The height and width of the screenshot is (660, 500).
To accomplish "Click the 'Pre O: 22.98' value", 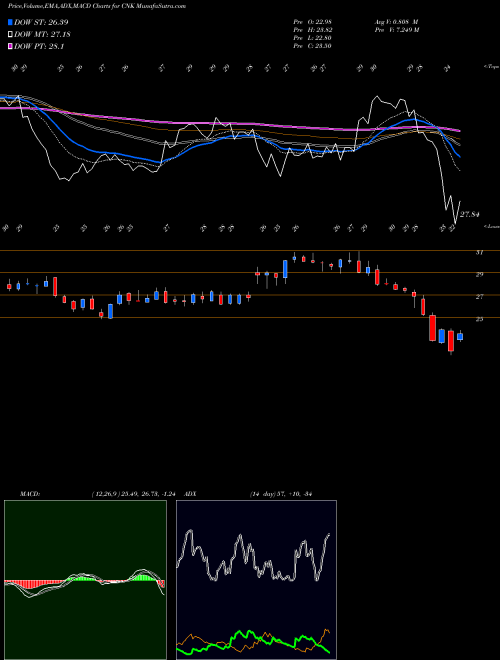I will pos(312,22).
